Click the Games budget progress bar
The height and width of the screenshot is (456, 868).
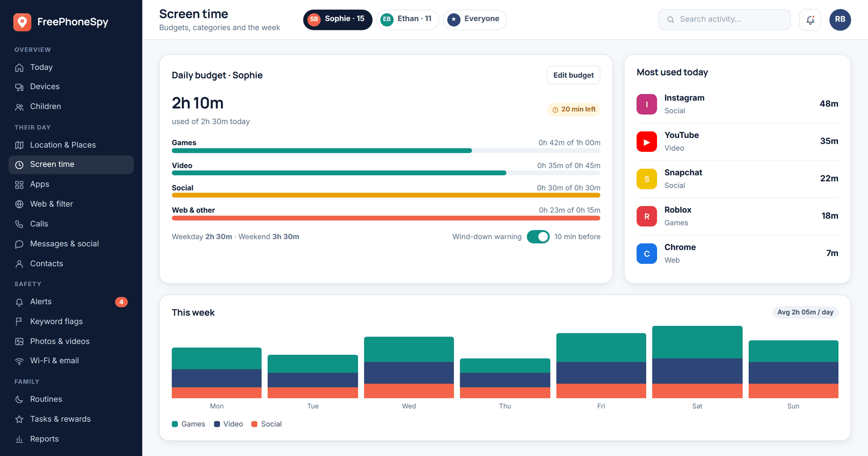click(x=386, y=151)
